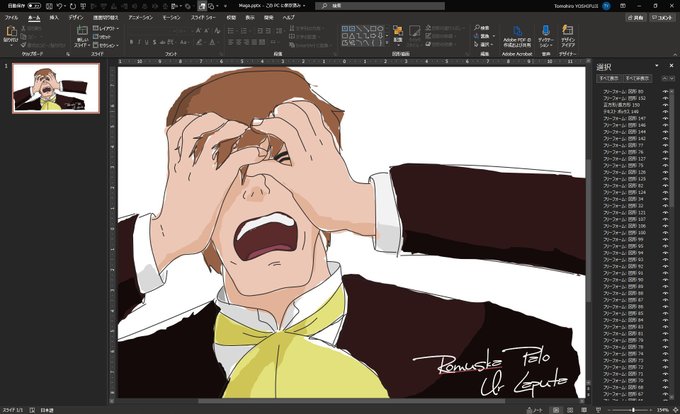This screenshot has width=680, height=414.
Task: Switch to the Help (ヘルプ) tab
Action: [288, 18]
